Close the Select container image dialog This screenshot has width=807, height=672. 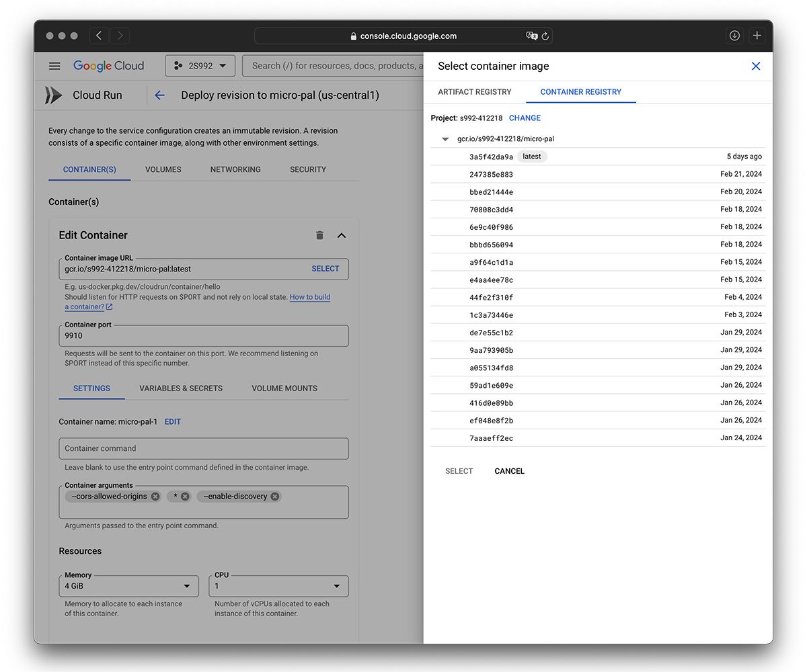click(755, 66)
